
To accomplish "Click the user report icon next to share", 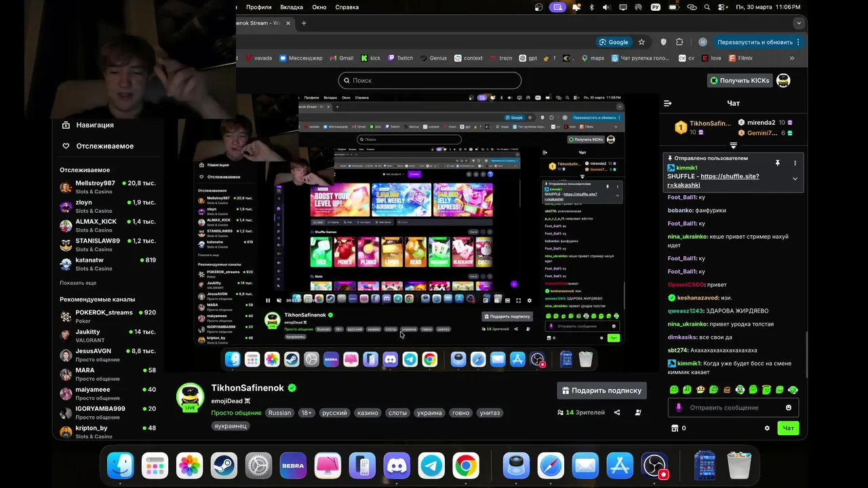I will point(638,412).
